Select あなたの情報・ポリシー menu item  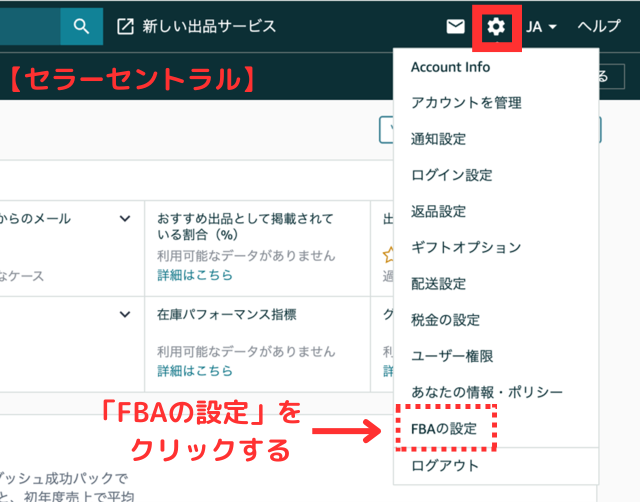click(487, 392)
